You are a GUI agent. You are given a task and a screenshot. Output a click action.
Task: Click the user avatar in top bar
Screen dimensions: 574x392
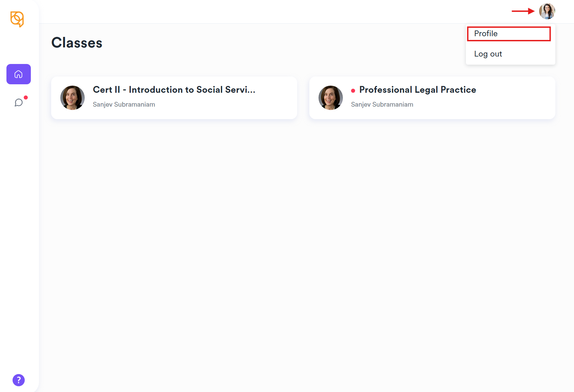547,11
